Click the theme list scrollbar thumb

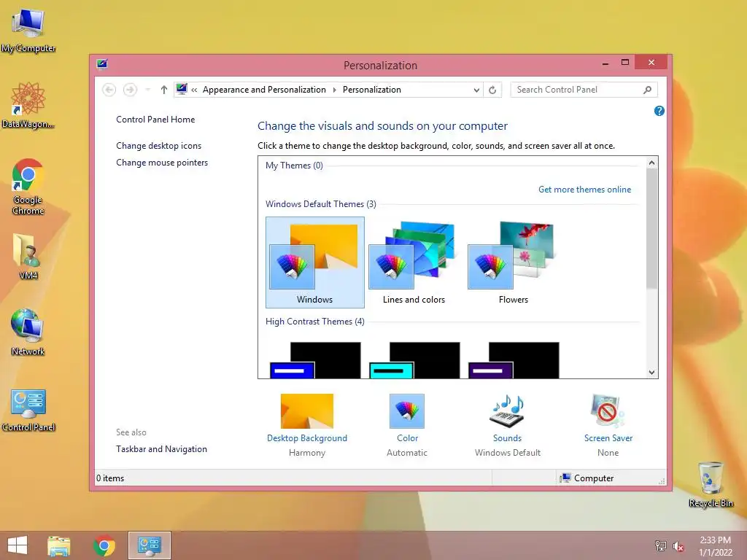point(651,228)
